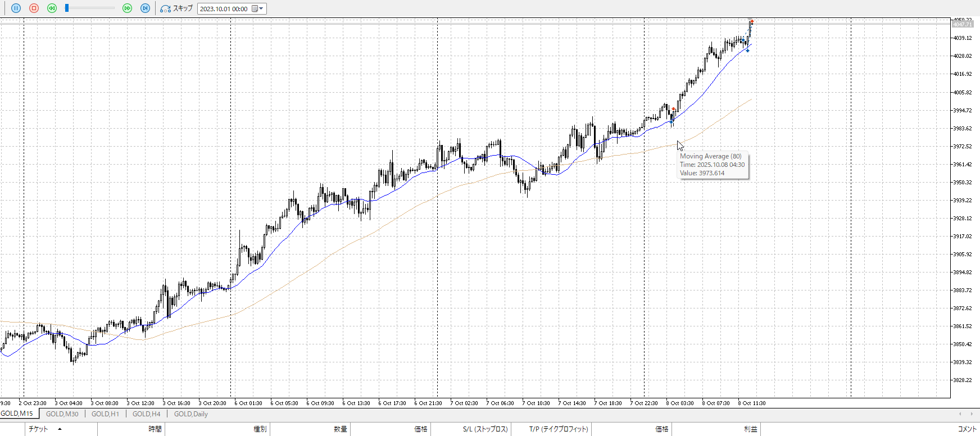Open the GOLD,H4 chart tab
Screen dimensions: 980x436
146,414
